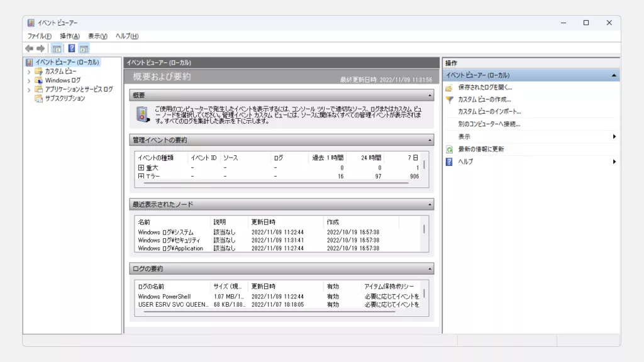The height and width of the screenshot is (362, 644).
Task: Open the 操作(A) menu
Action: pos(69,36)
